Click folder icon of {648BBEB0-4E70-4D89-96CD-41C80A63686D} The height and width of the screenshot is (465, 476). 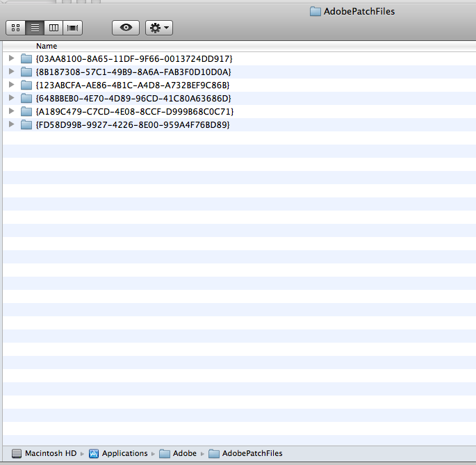[26, 98]
